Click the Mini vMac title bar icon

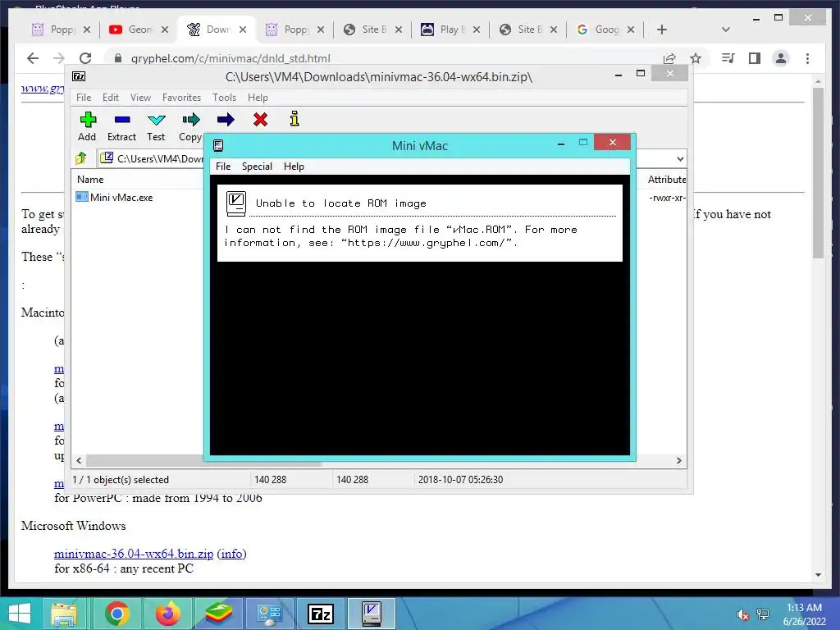click(x=218, y=146)
